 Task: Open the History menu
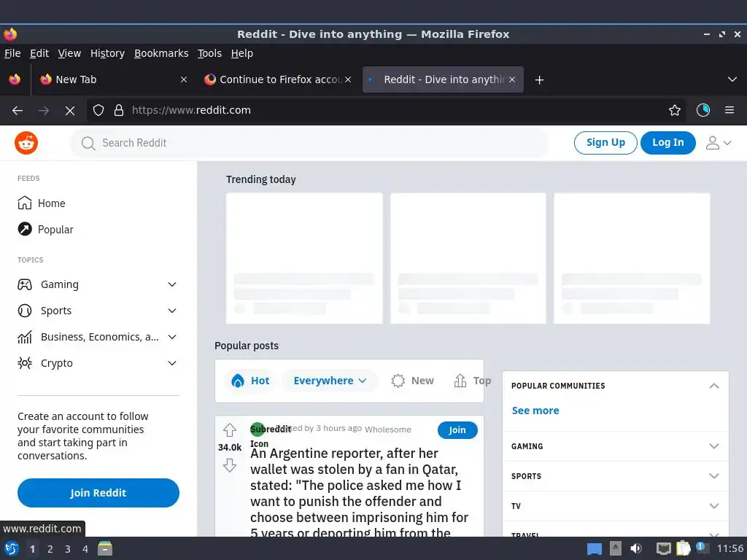pyautogui.click(x=108, y=53)
